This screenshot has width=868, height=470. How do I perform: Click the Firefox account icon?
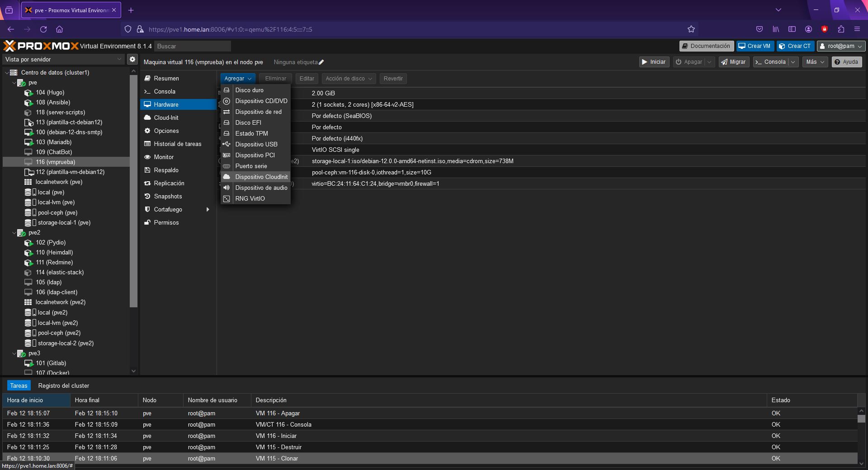pos(808,29)
